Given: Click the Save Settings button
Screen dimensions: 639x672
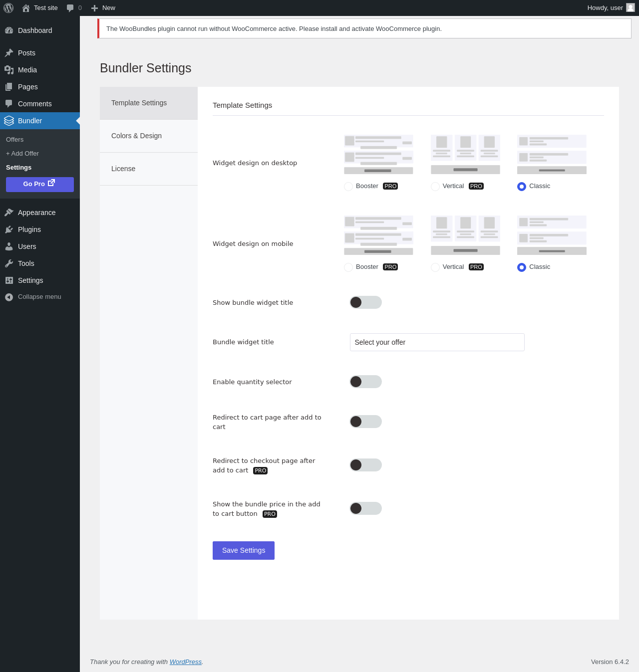Looking at the screenshot, I should tap(244, 550).
